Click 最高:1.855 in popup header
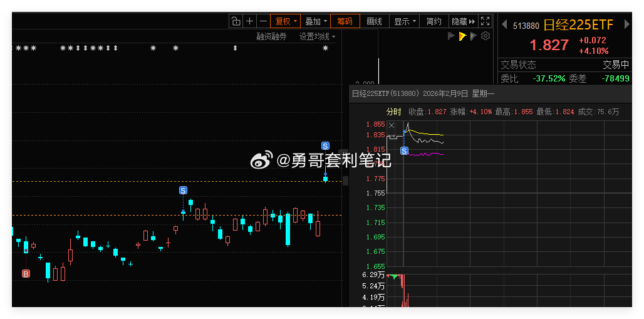Viewport: 644px width, 319px height. click(514, 112)
